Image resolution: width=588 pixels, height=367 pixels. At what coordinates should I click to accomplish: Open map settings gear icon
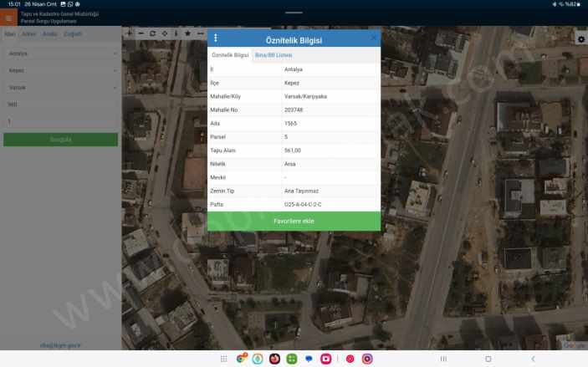click(580, 39)
